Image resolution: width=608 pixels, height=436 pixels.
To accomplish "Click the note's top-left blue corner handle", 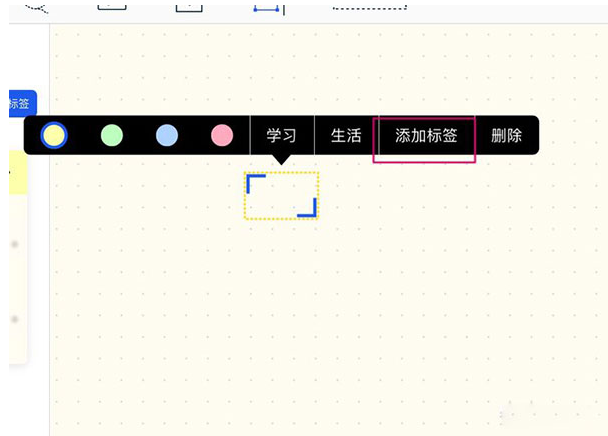I will pyautogui.click(x=256, y=183).
